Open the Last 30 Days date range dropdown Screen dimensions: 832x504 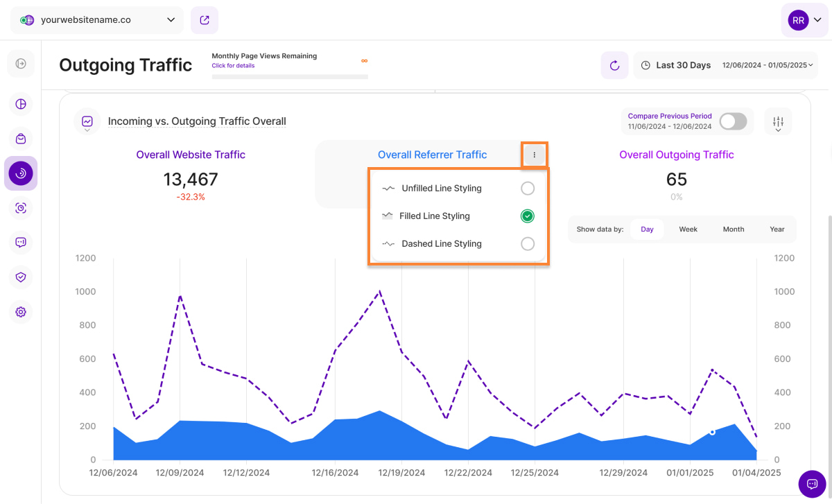pos(725,65)
